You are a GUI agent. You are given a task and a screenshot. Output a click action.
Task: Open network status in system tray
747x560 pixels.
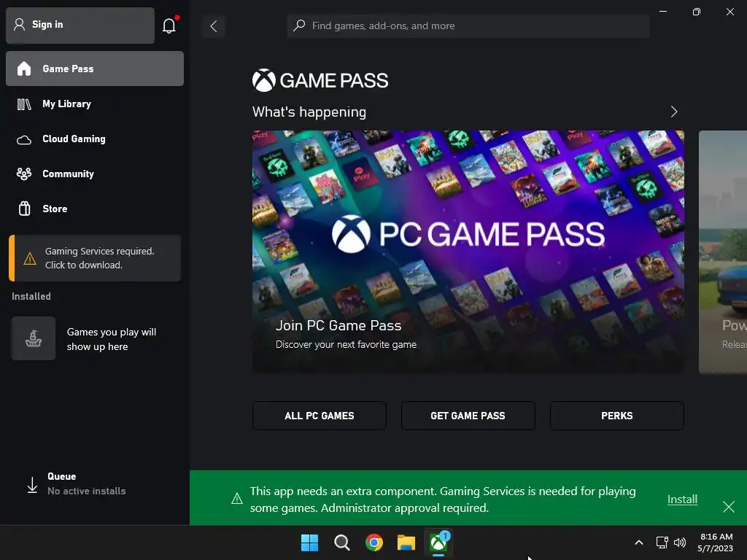662,542
